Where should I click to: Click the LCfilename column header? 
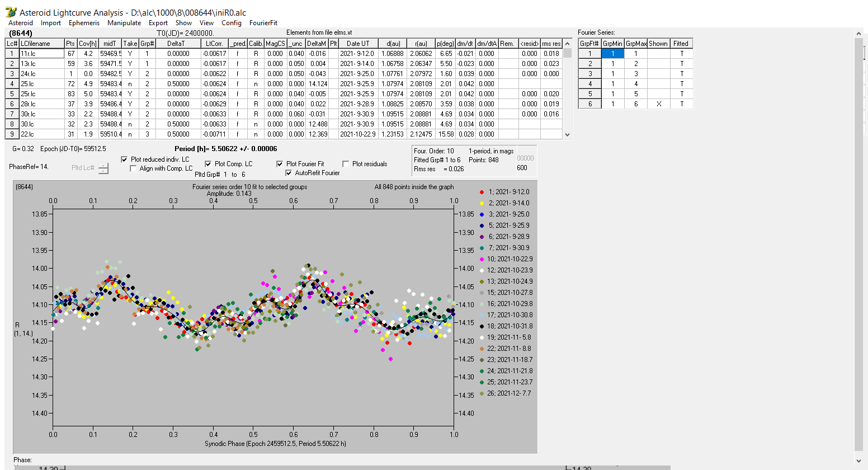click(x=41, y=44)
